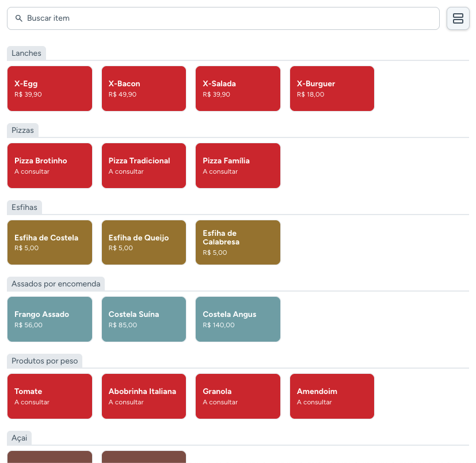Add X-Bacon to the order
The height and width of the screenshot is (463, 476).
144,89
